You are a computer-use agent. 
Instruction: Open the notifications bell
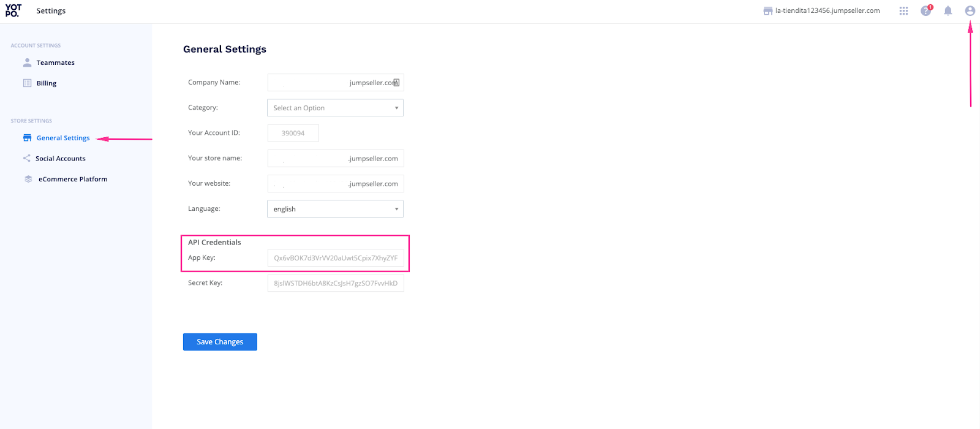pyautogui.click(x=948, y=11)
